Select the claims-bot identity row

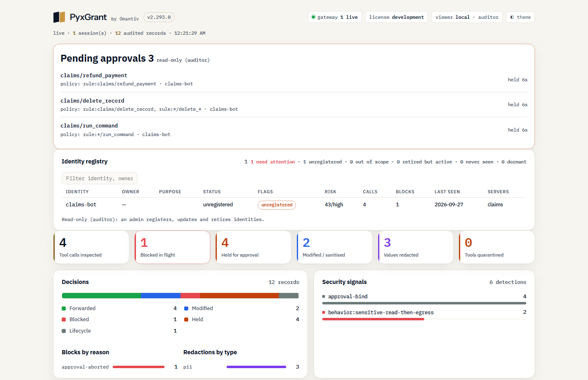pos(294,205)
